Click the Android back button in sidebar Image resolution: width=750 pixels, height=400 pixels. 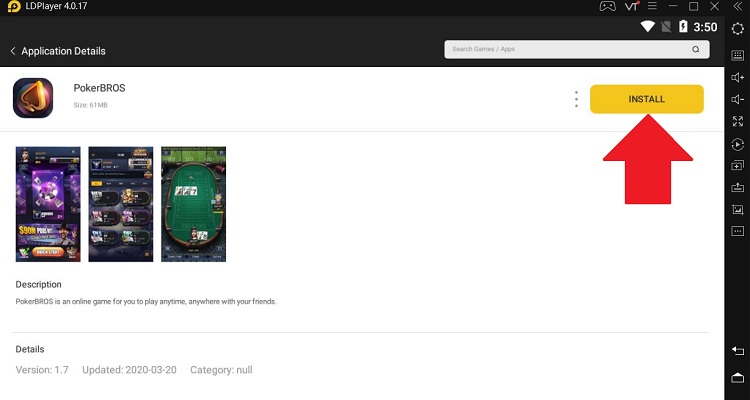738,351
